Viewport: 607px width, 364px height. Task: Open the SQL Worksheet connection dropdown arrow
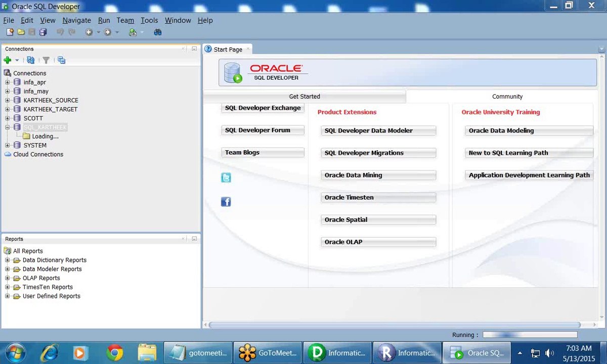tap(142, 32)
